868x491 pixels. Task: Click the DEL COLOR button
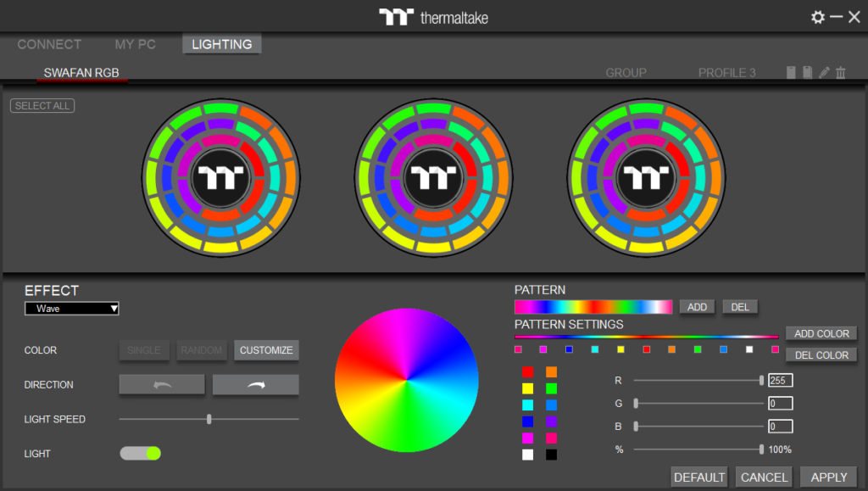pos(821,355)
